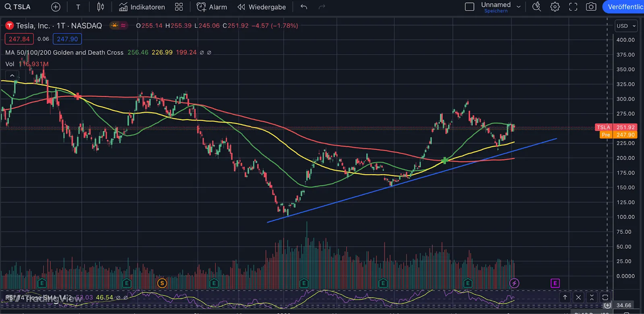This screenshot has width=644, height=314.
Task: Click the TSLA 251.92 price label
Action: (616, 127)
